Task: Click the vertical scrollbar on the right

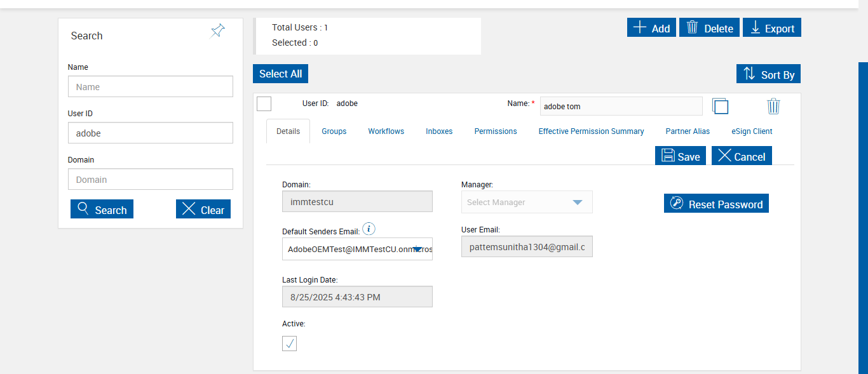Action: (863, 216)
